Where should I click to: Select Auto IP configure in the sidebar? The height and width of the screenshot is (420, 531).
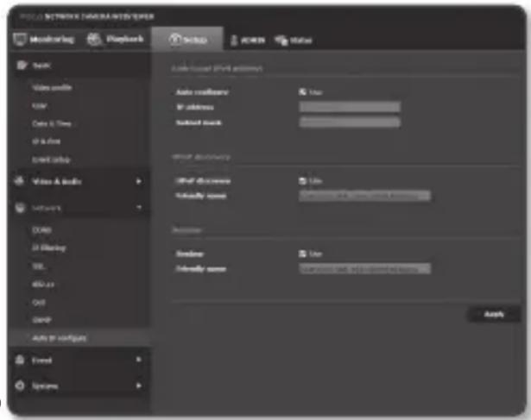tap(60, 338)
